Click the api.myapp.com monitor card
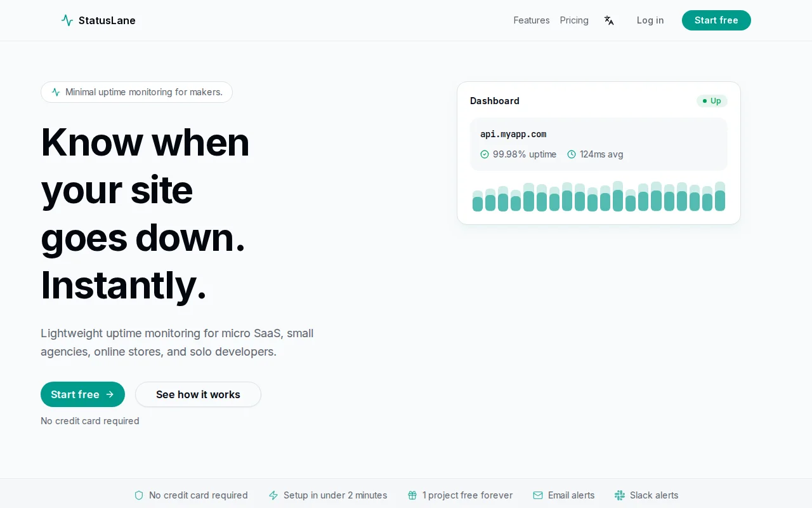Screen dimensions: 812x508 [599, 144]
